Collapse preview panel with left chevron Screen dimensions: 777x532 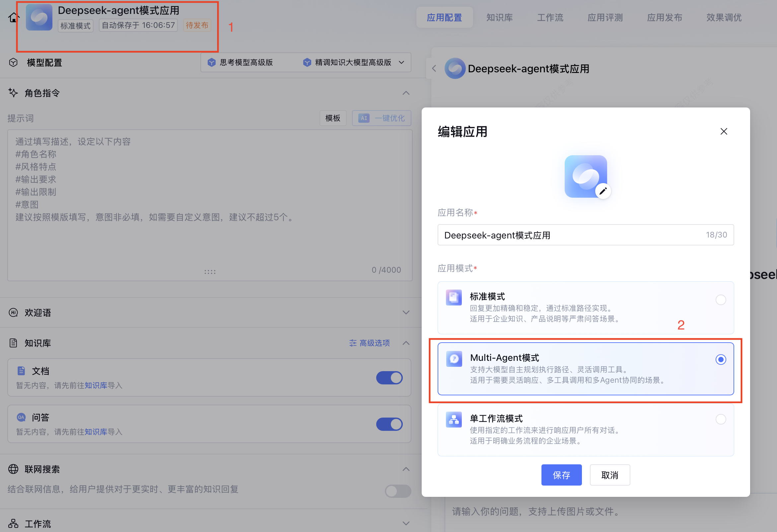coord(434,69)
